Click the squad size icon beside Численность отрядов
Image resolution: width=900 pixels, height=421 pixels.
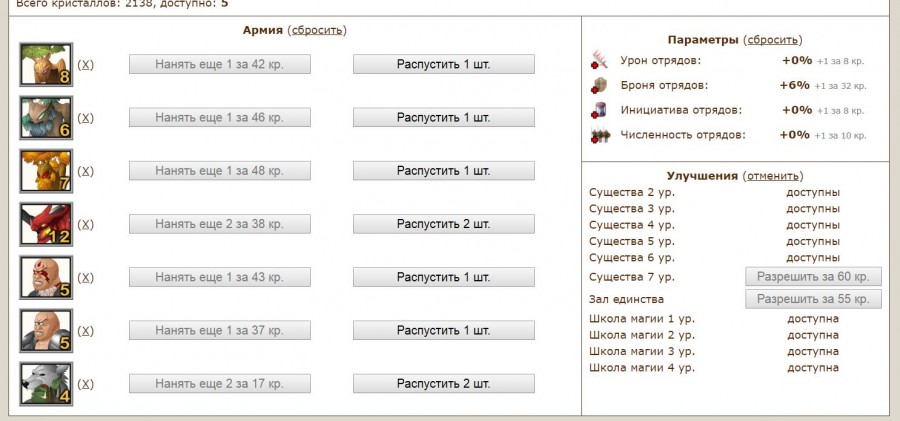pyautogui.click(x=600, y=136)
